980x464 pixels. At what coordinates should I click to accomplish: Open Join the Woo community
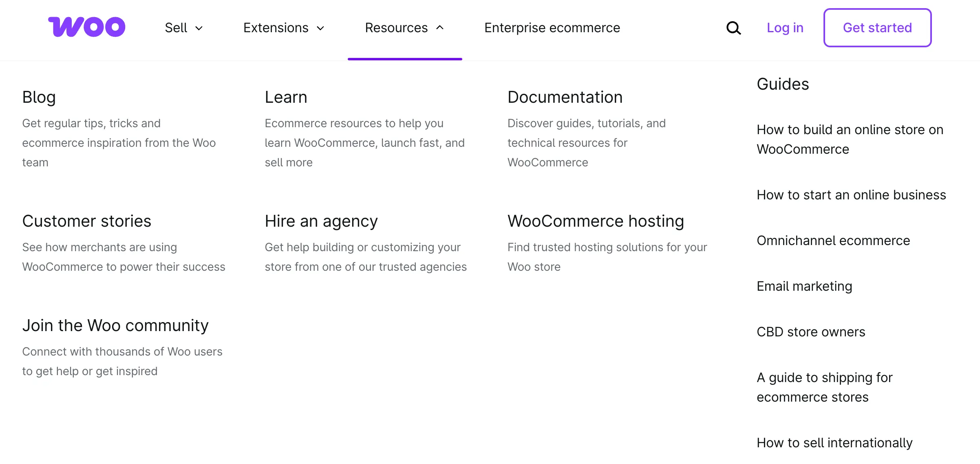point(115,325)
